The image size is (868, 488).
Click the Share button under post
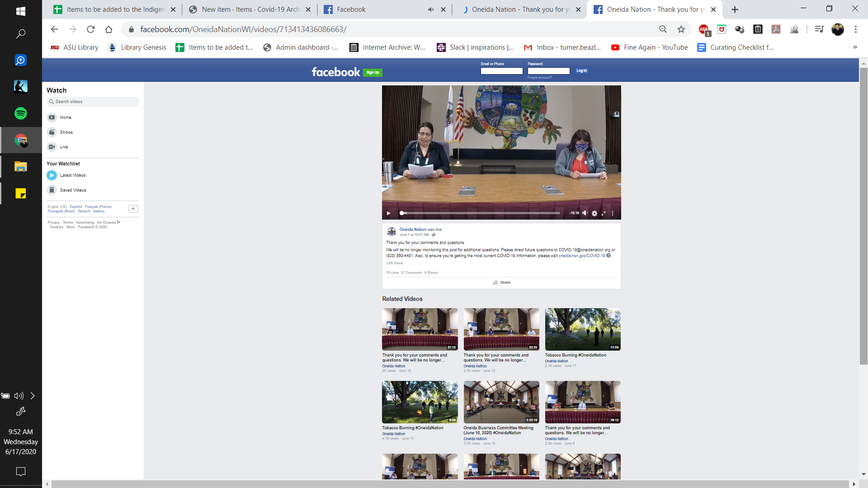tap(501, 282)
